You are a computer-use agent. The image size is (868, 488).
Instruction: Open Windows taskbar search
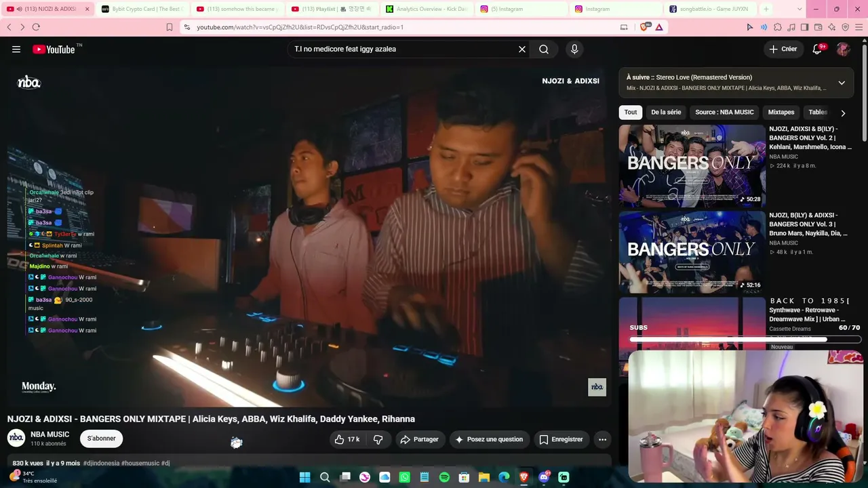325,477
